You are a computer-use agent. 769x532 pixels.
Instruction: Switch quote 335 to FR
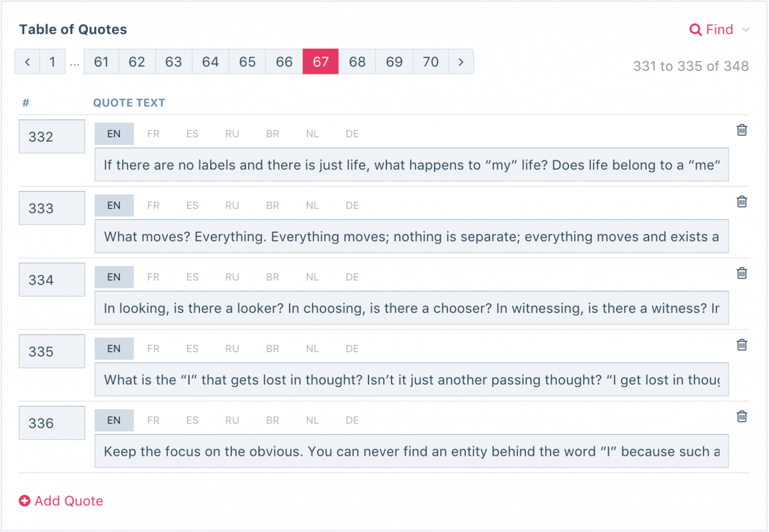tap(153, 349)
